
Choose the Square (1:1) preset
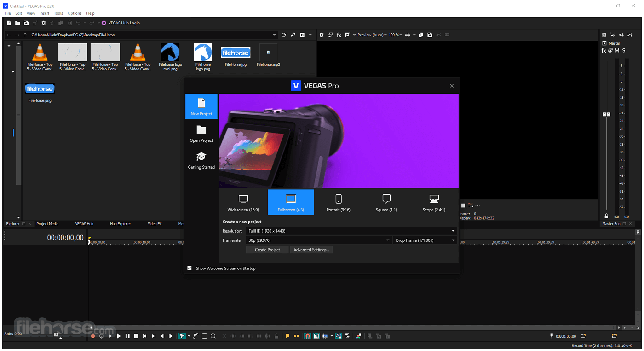[x=386, y=202]
